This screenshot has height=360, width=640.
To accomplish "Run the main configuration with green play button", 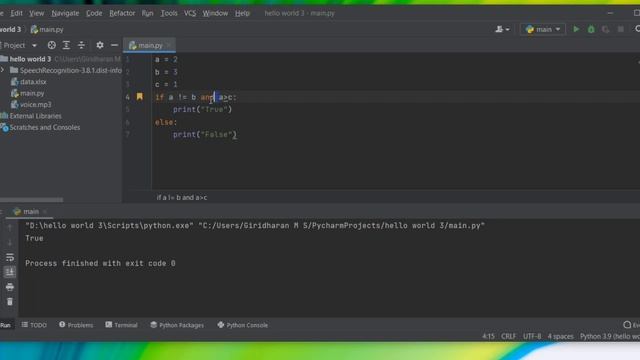I will (576, 29).
